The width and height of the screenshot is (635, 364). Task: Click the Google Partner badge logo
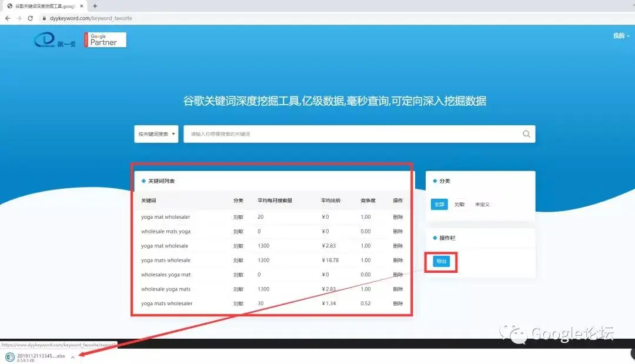tap(105, 40)
